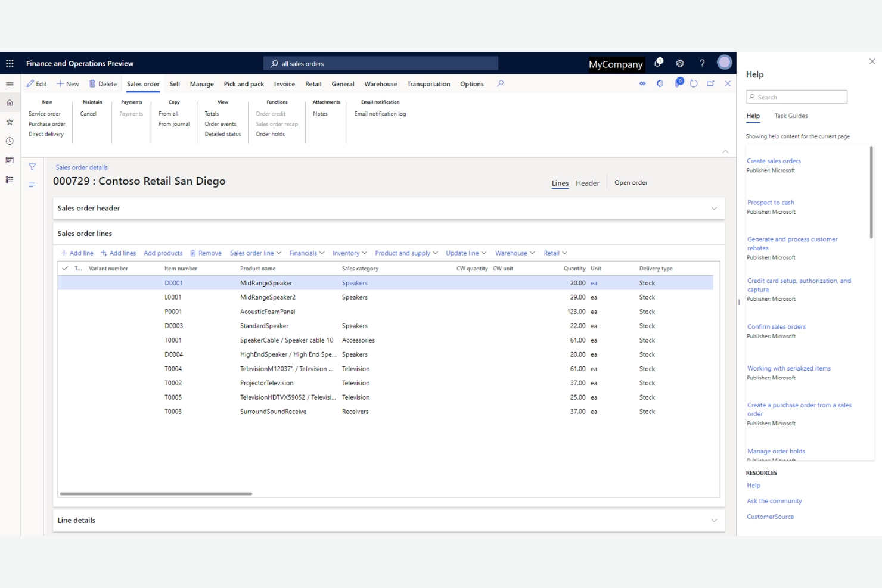Image resolution: width=882 pixels, height=588 pixels.
Task: Click the Add products button
Action: tap(163, 253)
